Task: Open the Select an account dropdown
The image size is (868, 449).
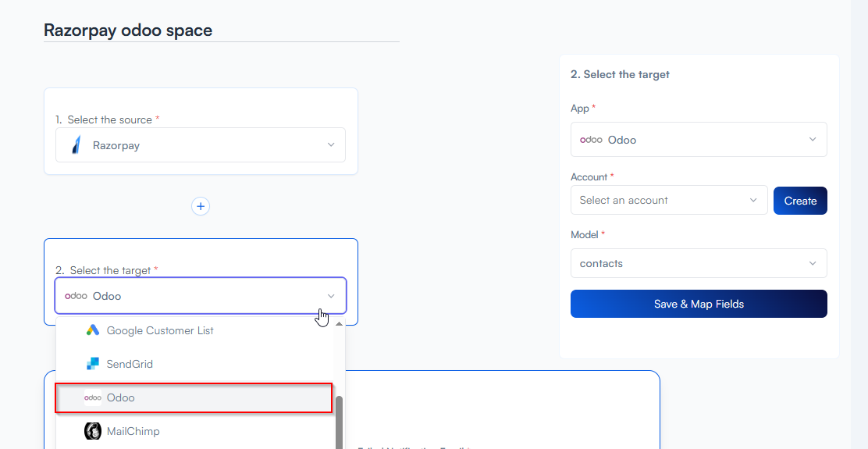Action: tap(753, 200)
